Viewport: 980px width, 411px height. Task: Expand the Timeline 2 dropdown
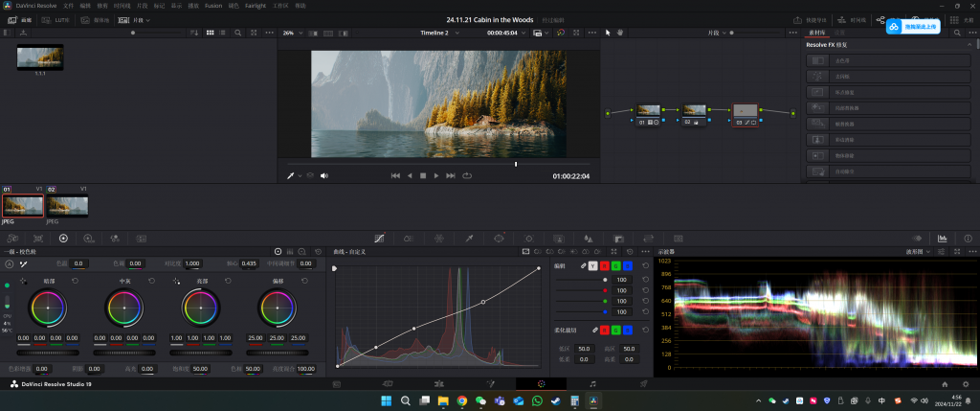[x=441, y=33]
